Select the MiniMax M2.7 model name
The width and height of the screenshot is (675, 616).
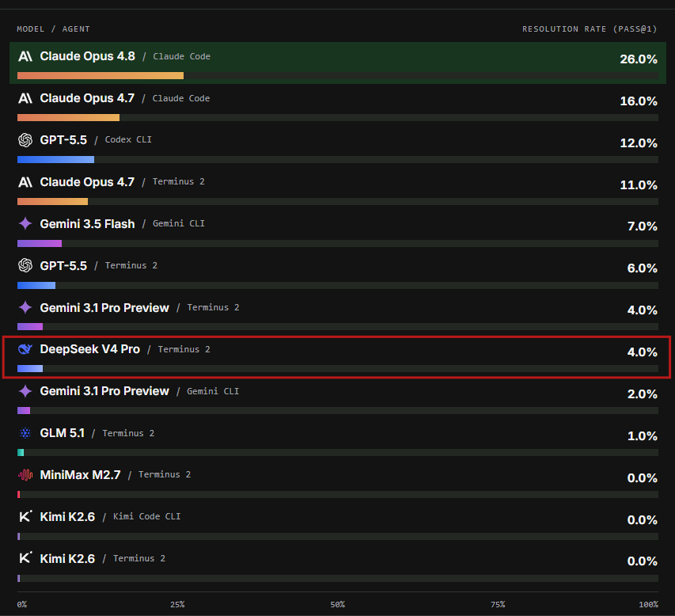pyautogui.click(x=80, y=475)
